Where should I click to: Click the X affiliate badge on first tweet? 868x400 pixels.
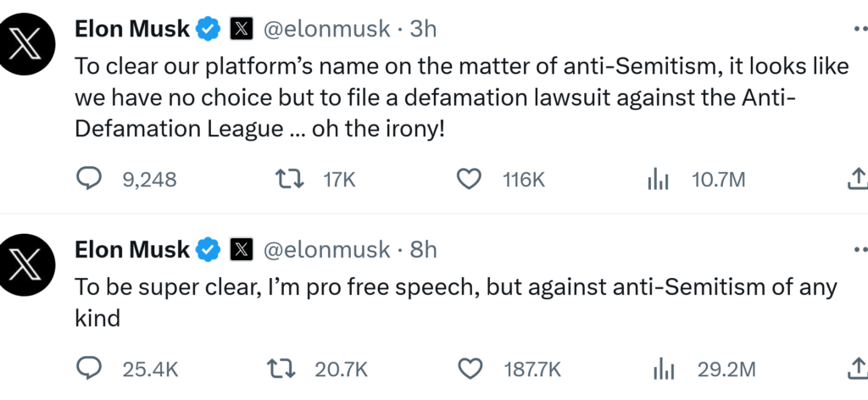click(x=242, y=30)
